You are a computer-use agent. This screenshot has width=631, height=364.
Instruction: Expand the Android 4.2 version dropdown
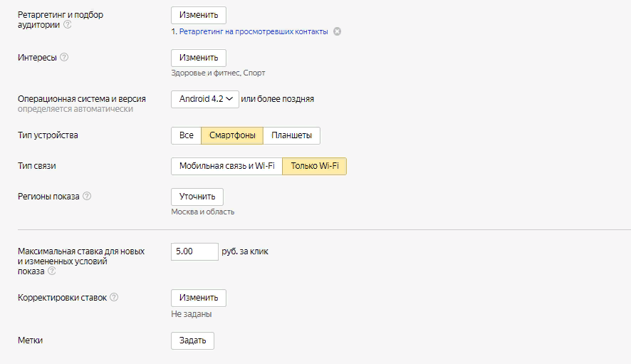coord(204,99)
